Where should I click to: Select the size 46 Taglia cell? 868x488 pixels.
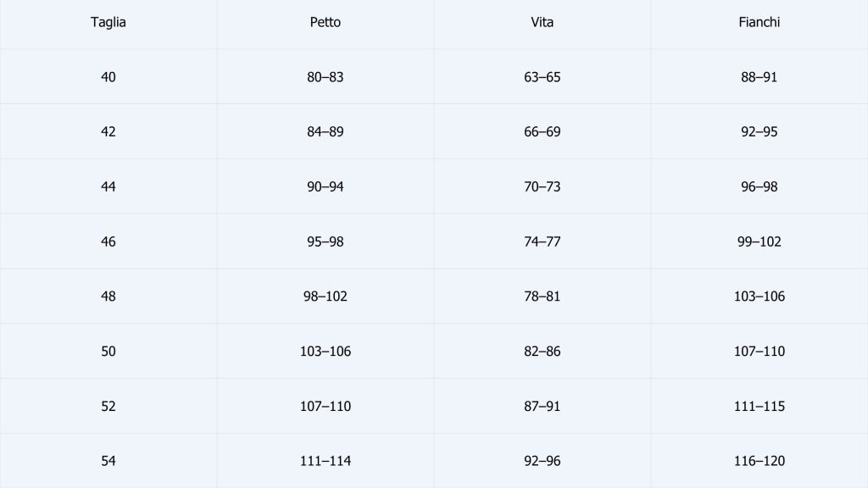pyautogui.click(x=108, y=242)
